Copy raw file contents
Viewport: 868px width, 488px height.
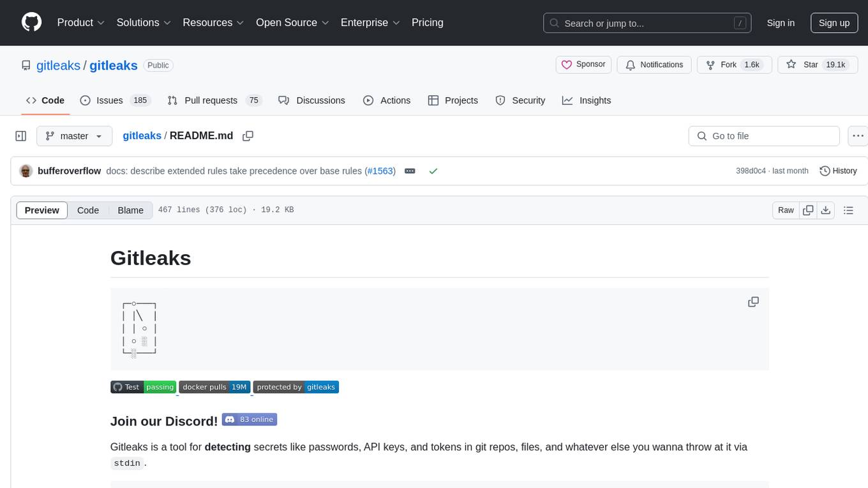808,210
